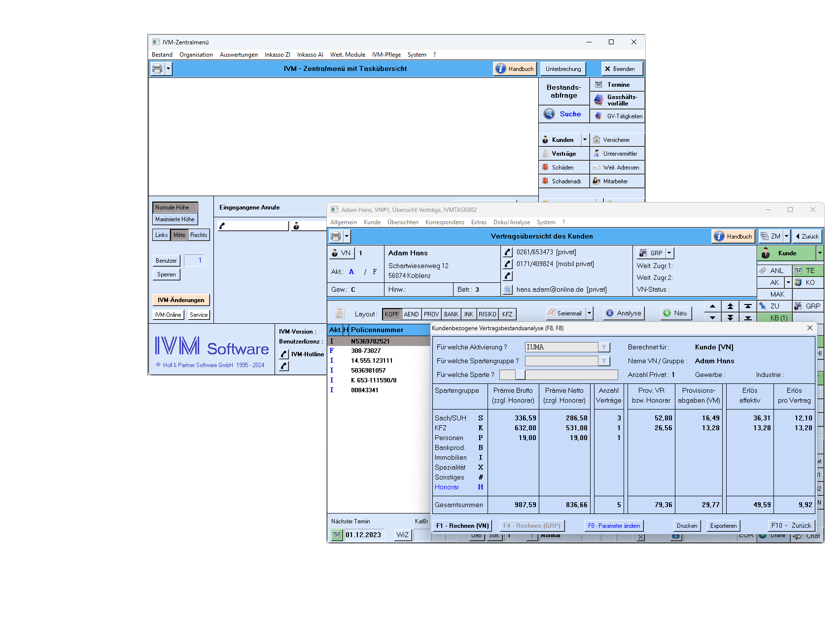This screenshot has width=840, height=617.
Task: Click the Neu add-contract button
Action: pyautogui.click(x=676, y=313)
